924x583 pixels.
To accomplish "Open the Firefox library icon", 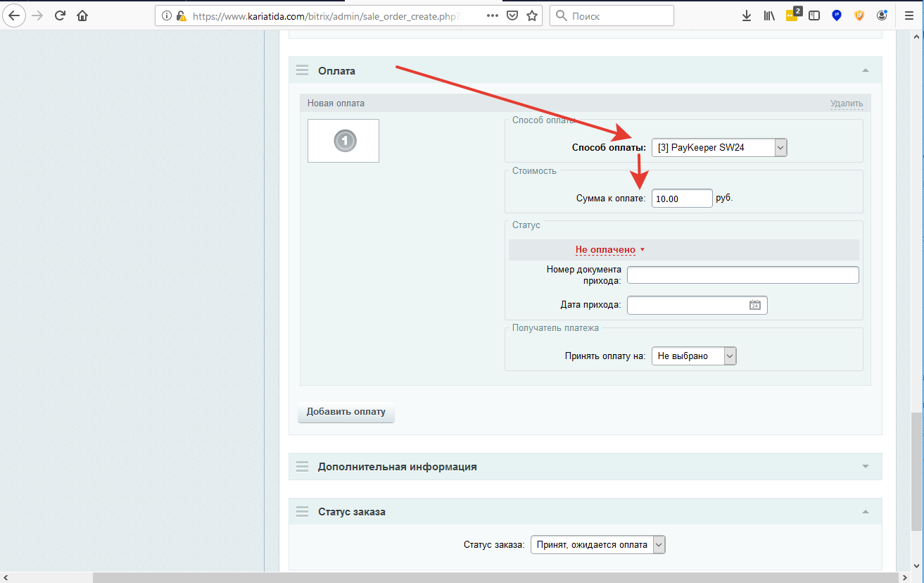I will pos(769,15).
